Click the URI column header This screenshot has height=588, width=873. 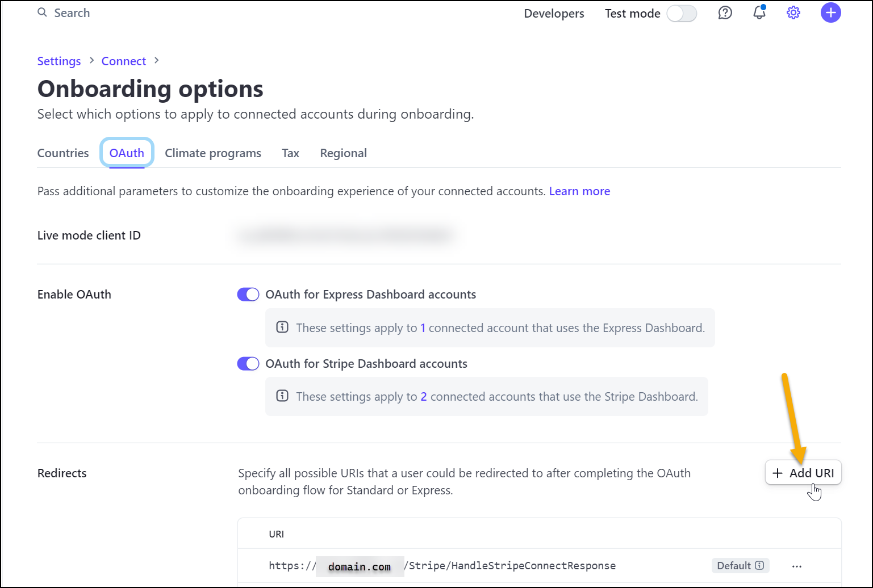(x=276, y=534)
